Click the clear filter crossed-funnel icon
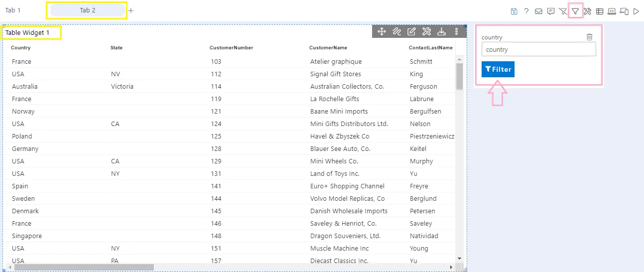 [563, 11]
